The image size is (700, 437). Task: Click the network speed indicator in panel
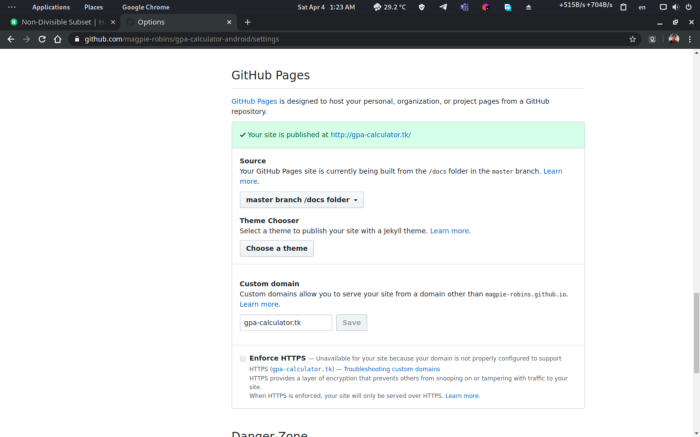[585, 5]
